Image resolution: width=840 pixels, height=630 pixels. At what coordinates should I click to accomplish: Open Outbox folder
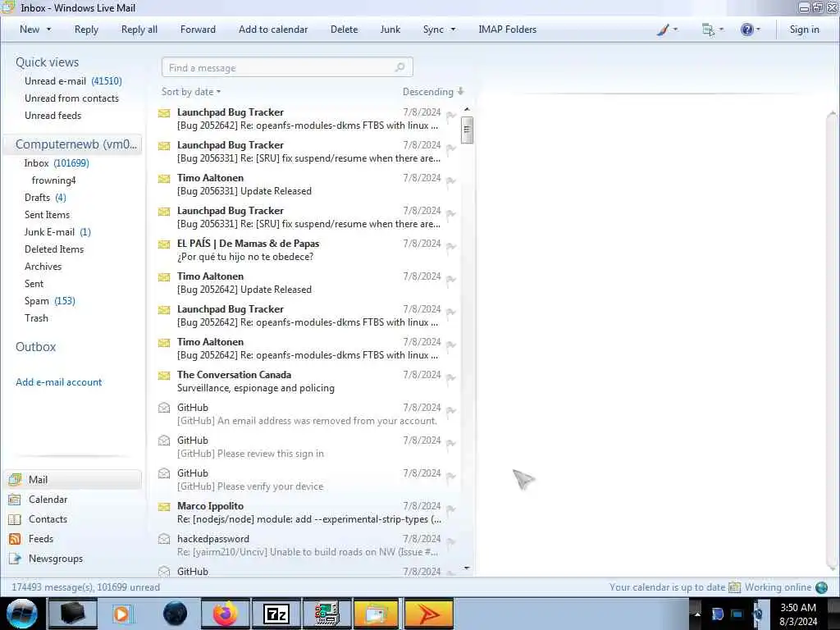pos(35,347)
